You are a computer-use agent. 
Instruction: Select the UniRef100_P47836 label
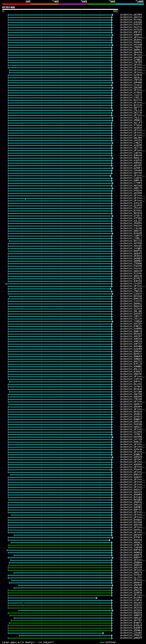click(x=131, y=30)
